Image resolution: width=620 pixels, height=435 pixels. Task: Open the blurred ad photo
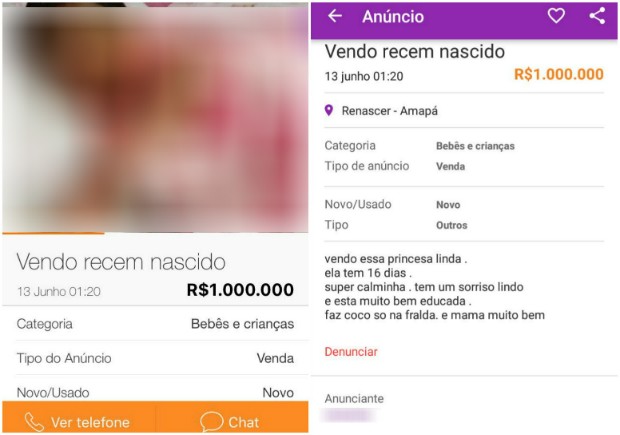click(x=155, y=119)
